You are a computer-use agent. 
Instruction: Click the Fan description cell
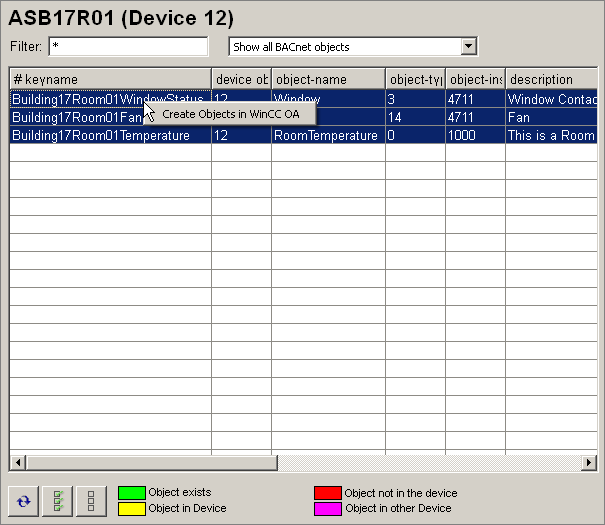(550, 117)
